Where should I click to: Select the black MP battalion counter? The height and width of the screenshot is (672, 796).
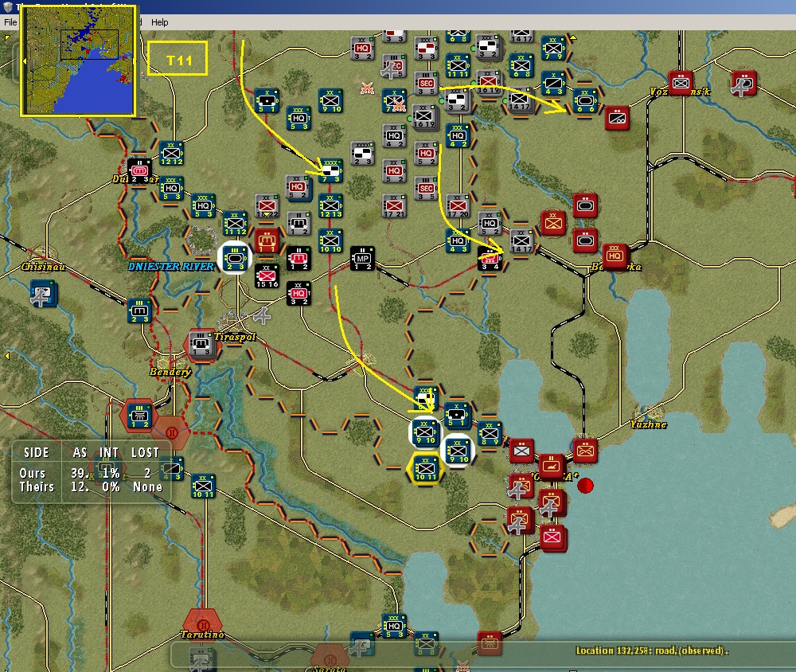[362, 259]
